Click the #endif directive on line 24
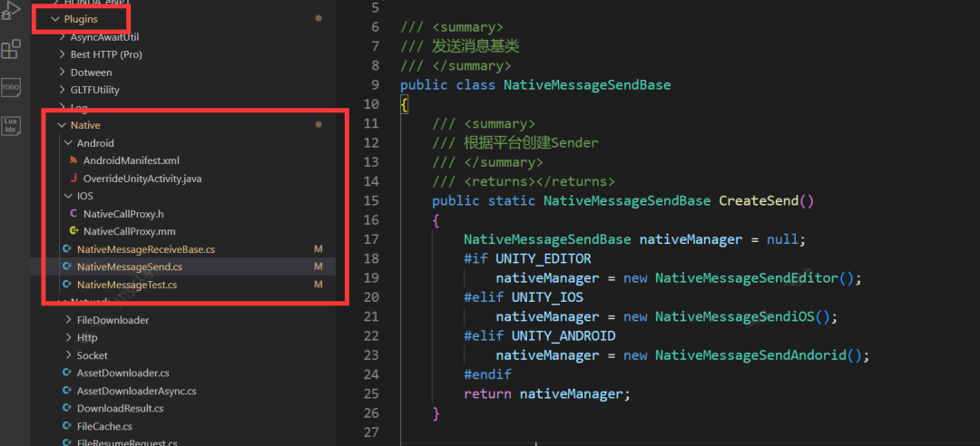This screenshot has width=980, height=446. click(x=487, y=374)
